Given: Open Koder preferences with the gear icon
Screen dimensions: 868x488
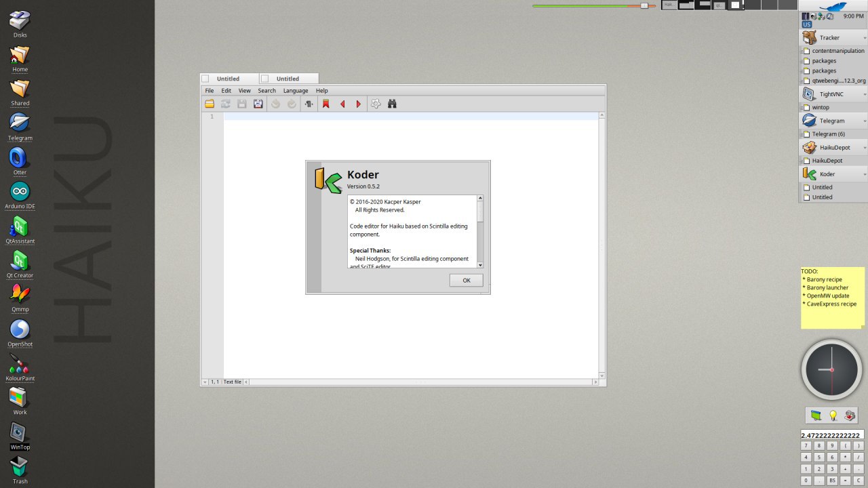Looking at the screenshot, I should tap(376, 104).
